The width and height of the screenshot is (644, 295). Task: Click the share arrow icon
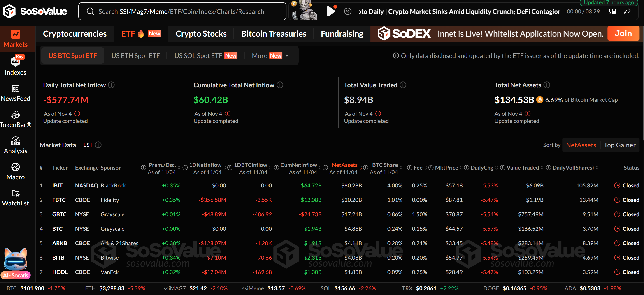coord(627,11)
